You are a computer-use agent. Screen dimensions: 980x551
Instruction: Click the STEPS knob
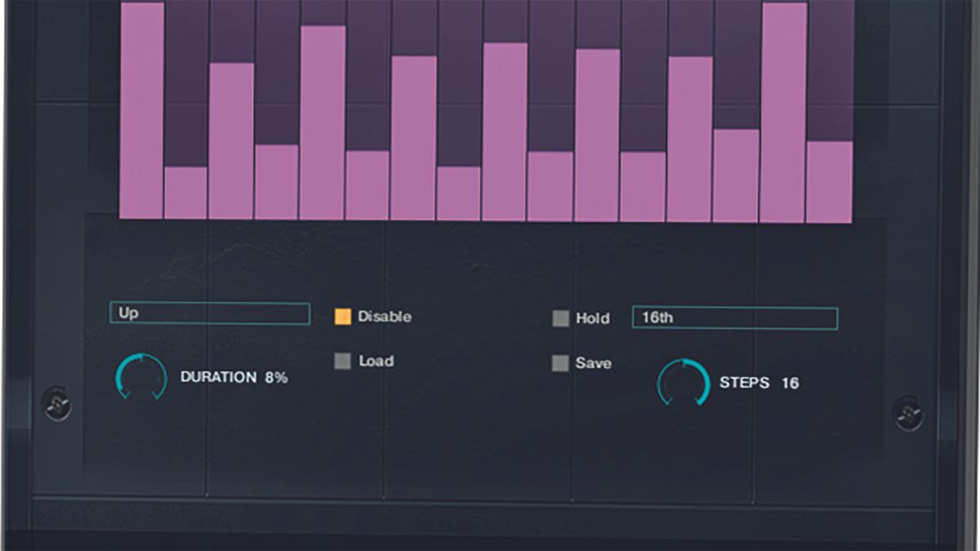click(684, 380)
